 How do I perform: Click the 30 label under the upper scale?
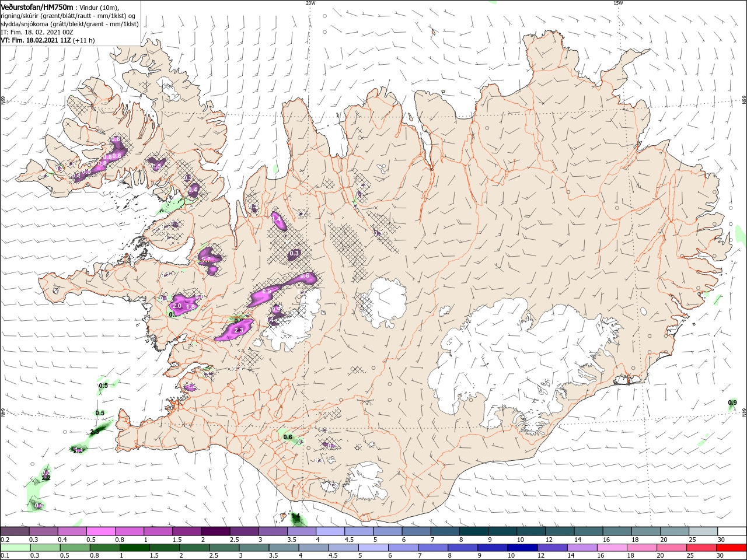coord(721,540)
